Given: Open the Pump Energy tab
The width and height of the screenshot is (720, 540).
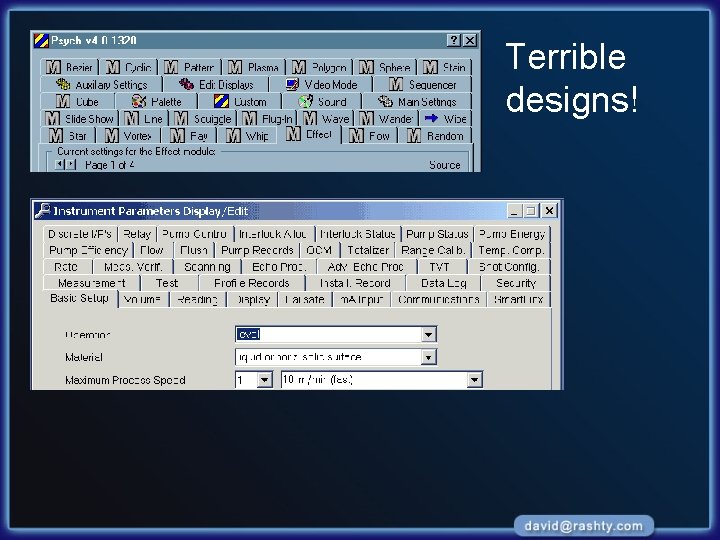Looking at the screenshot, I should pos(512,234).
